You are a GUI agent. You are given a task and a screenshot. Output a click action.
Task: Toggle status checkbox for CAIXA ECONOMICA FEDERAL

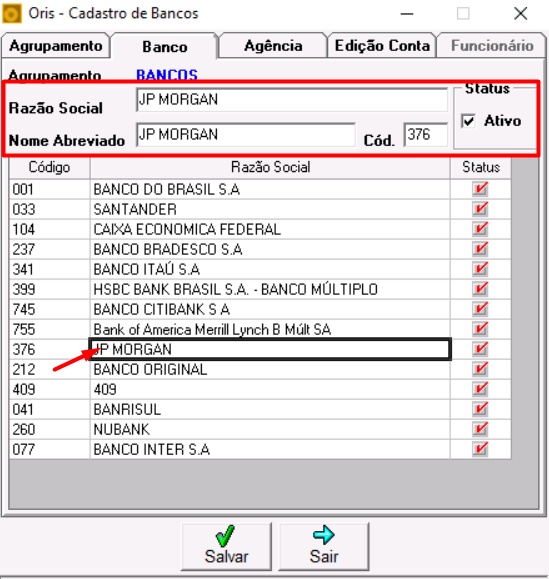tap(480, 229)
